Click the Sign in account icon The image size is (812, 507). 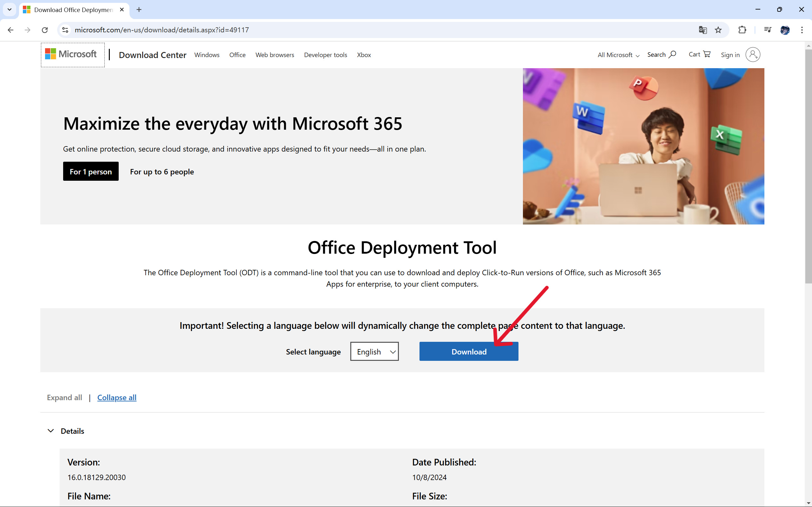point(753,54)
